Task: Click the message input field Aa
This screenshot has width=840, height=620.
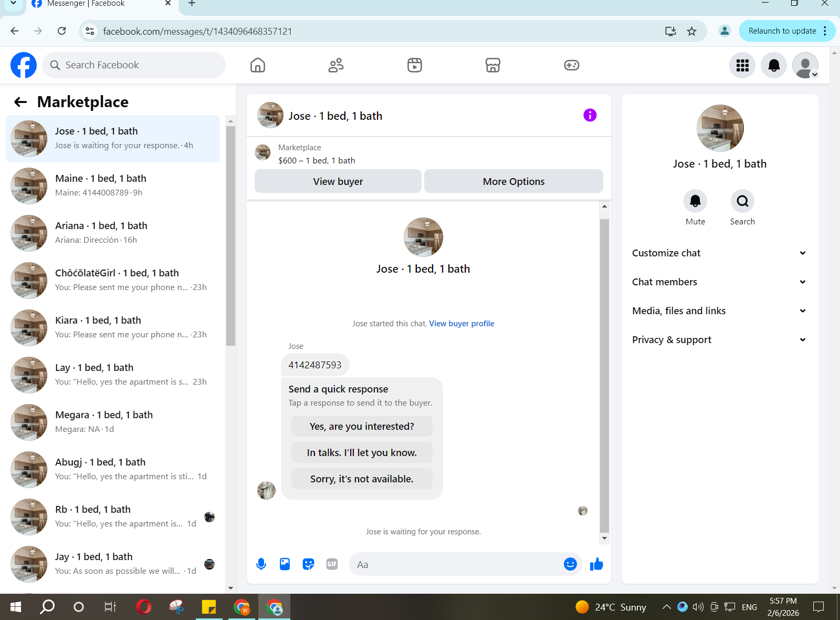Action: point(457,564)
